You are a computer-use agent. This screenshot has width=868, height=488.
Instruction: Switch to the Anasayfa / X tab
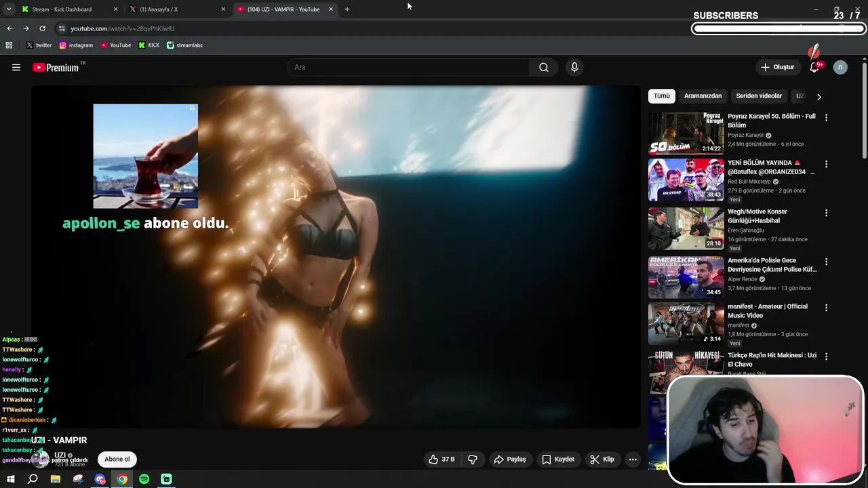point(178,9)
